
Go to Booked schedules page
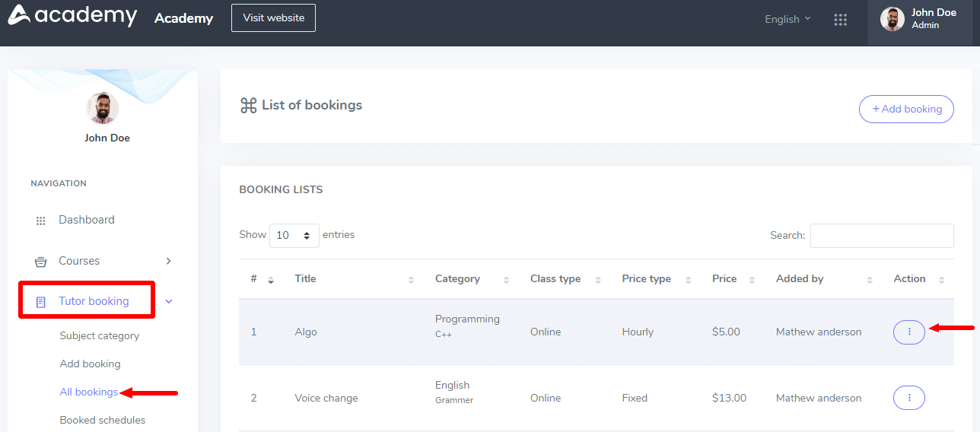click(103, 420)
